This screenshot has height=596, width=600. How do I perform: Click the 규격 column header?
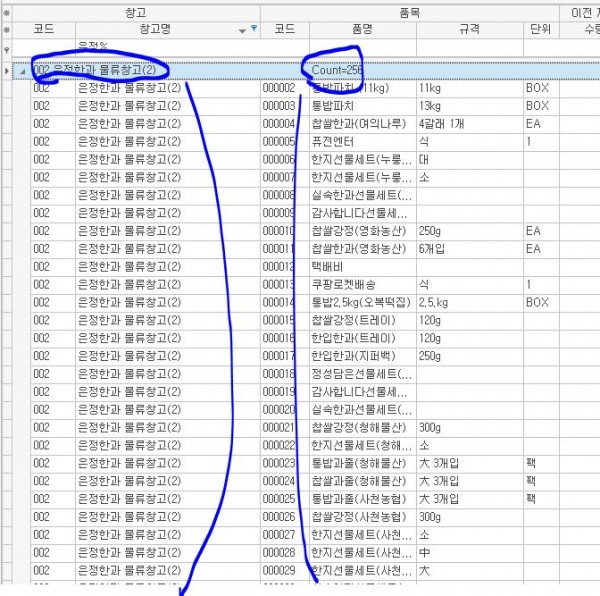tap(467, 30)
